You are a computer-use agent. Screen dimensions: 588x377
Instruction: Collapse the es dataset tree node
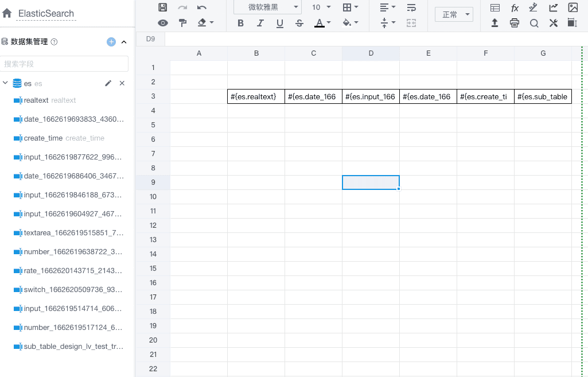click(x=5, y=83)
